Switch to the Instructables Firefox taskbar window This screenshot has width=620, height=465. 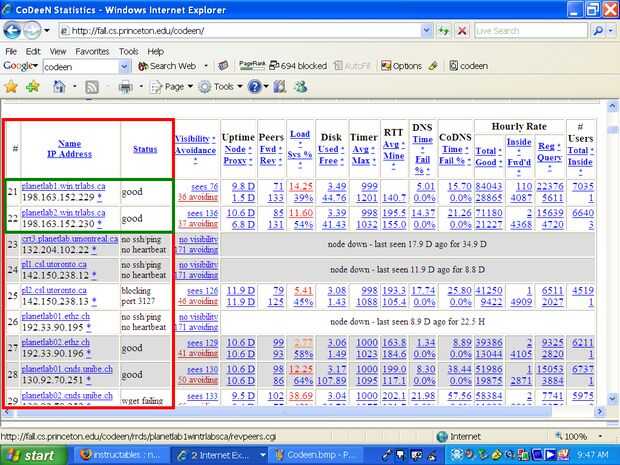coord(121,455)
